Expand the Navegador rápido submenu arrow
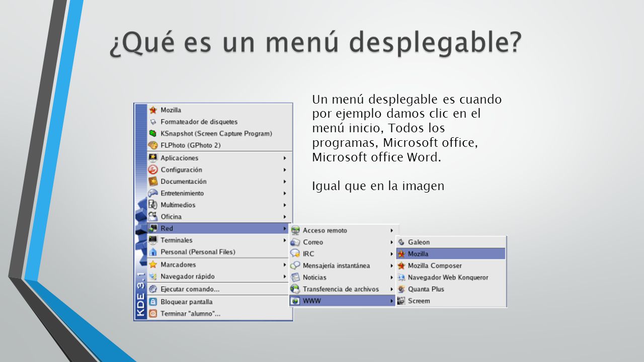 285,277
